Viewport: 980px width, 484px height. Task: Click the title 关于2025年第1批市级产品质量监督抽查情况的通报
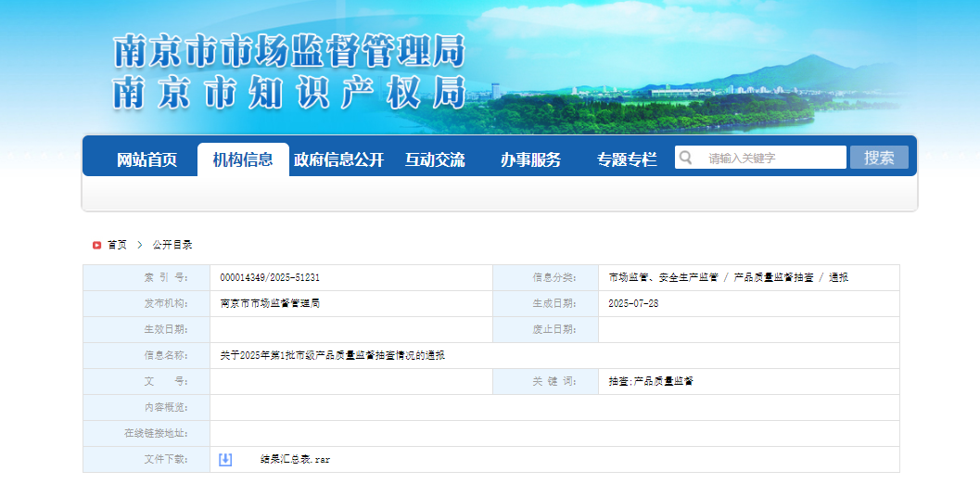pos(333,356)
